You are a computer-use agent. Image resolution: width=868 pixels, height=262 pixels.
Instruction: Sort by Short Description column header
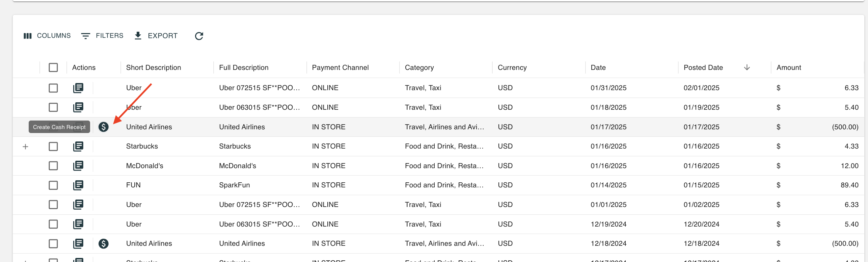(x=154, y=68)
